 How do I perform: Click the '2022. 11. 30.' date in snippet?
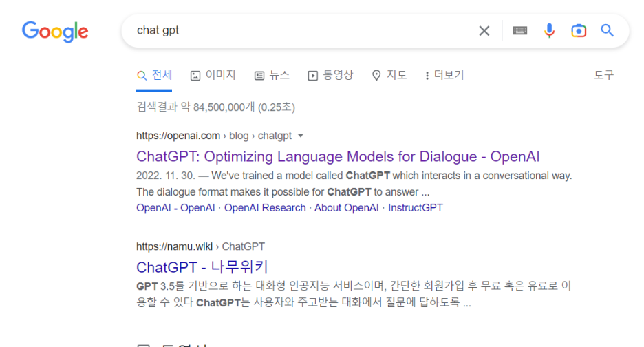pyautogui.click(x=166, y=176)
